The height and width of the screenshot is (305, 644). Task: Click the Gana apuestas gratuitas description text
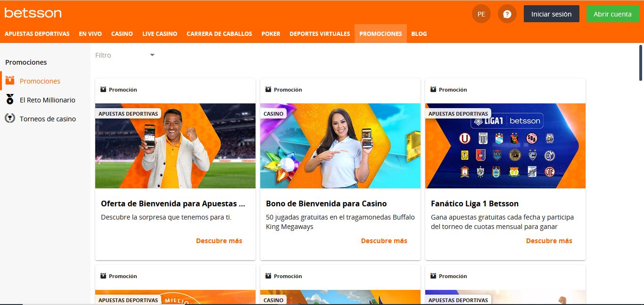503,222
